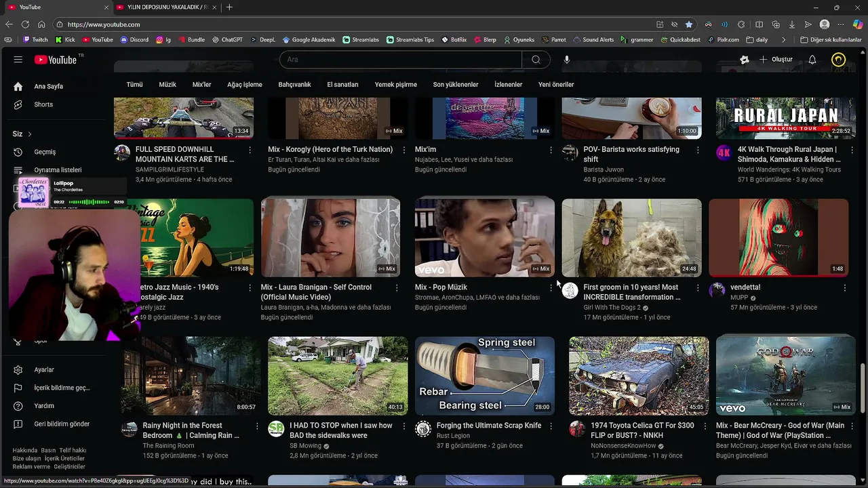The image size is (868, 488).
Task: Click the browser back arrow
Action: 9,24
